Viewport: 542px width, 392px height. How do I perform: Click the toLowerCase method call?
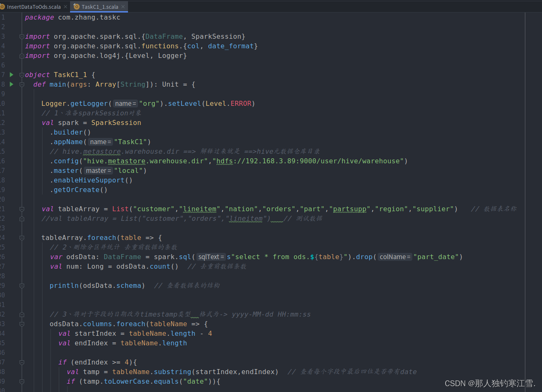[127, 382]
